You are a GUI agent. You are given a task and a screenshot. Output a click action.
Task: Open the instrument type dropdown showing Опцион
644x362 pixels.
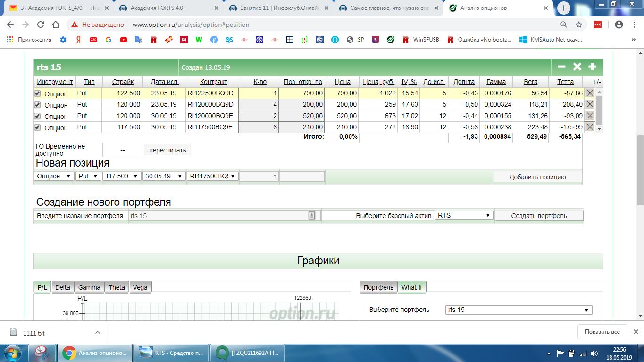[54, 176]
